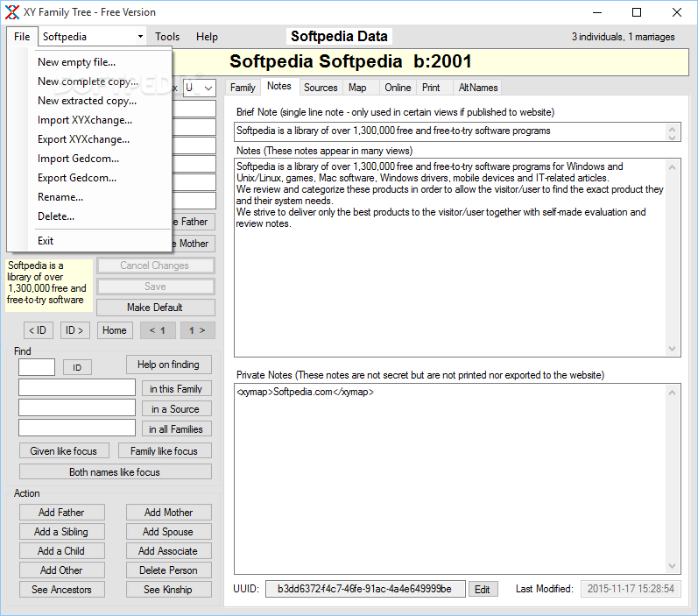The height and width of the screenshot is (616, 698).
Task: Click Private Notes scrollbar up arrow
Action: click(673, 393)
